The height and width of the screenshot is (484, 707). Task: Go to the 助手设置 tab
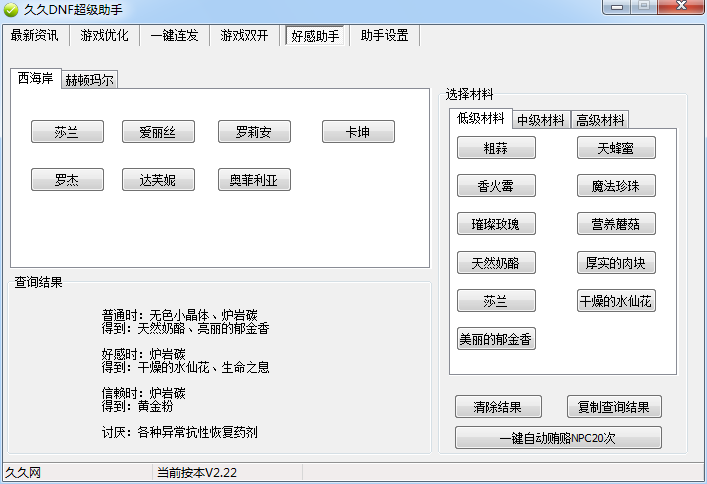point(385,35)
